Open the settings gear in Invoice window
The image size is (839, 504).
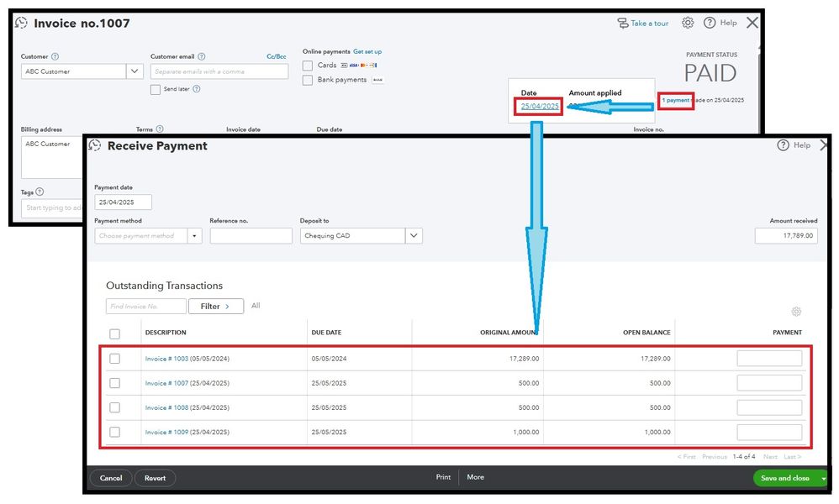point(688,23)
